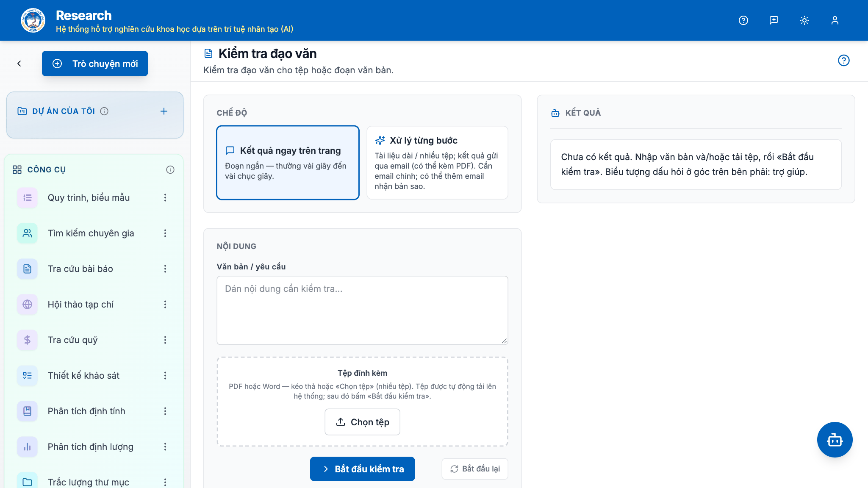Open options menu for Hội thảo tạp chí

165,304
